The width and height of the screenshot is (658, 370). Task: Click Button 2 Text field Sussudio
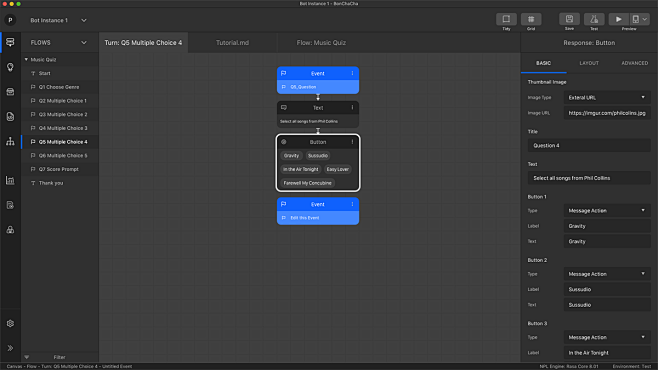click(x=607, y=305)
